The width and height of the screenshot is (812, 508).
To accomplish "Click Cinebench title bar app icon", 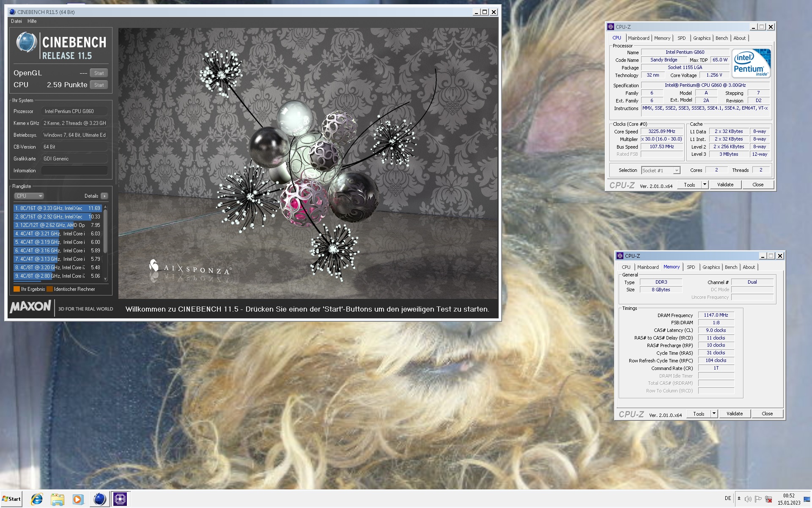I will (12, 12).
